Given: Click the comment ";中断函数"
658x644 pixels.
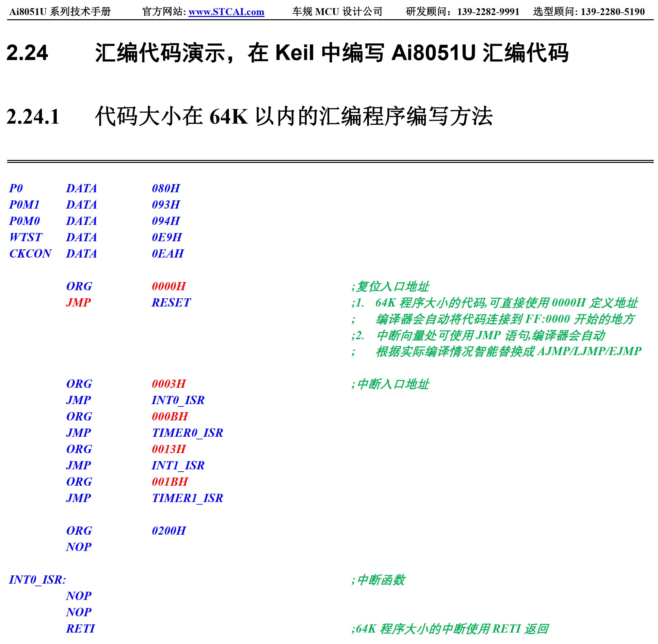Looking at the screenshot, I should [377, 580].
